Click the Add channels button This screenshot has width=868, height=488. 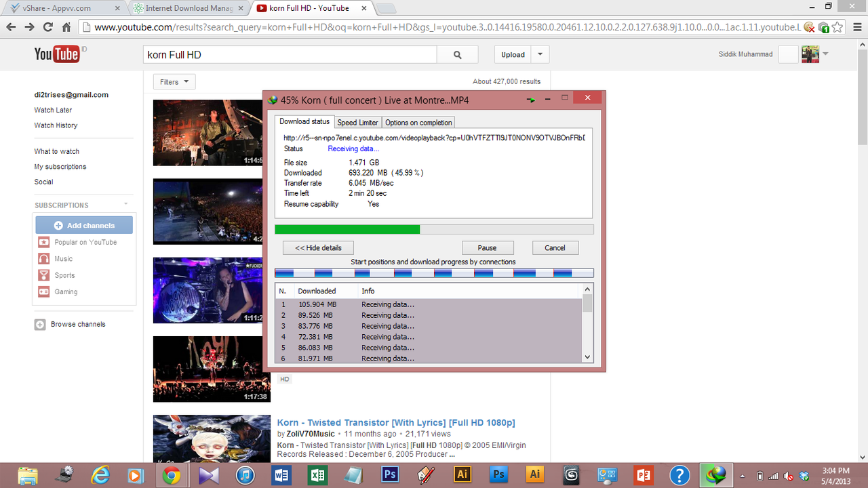point(84,226)
